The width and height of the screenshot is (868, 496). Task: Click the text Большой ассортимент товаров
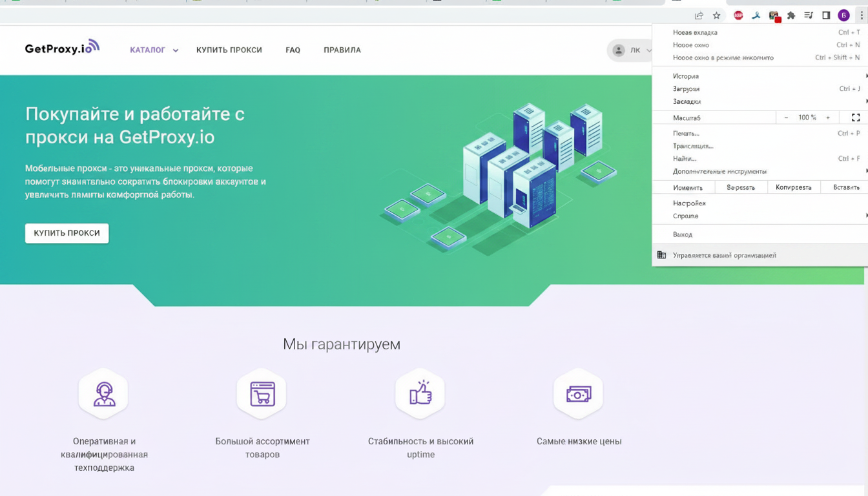click(262, 448)
